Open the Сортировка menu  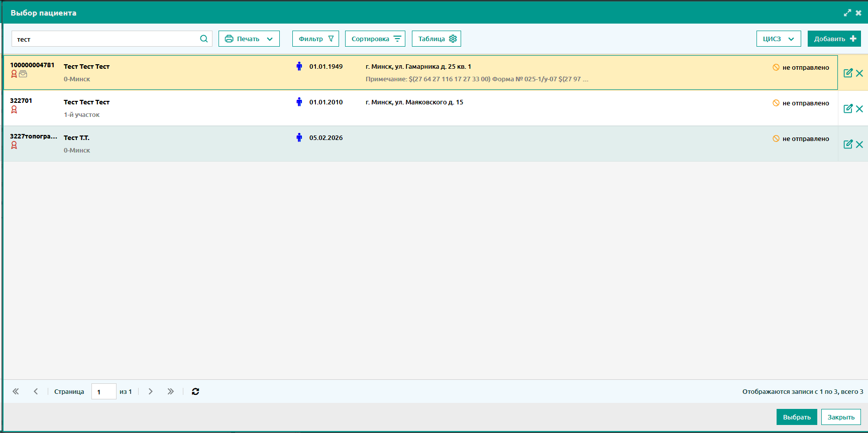coord(375,39)
